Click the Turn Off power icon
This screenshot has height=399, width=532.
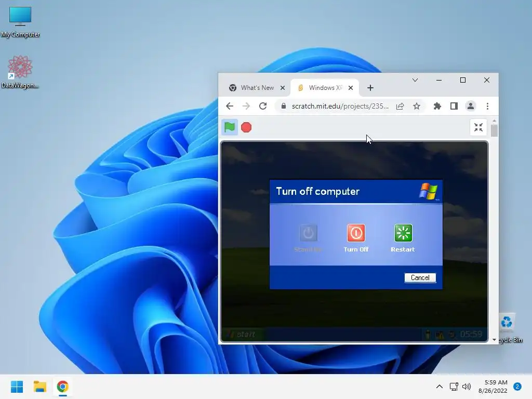[356, 233]
